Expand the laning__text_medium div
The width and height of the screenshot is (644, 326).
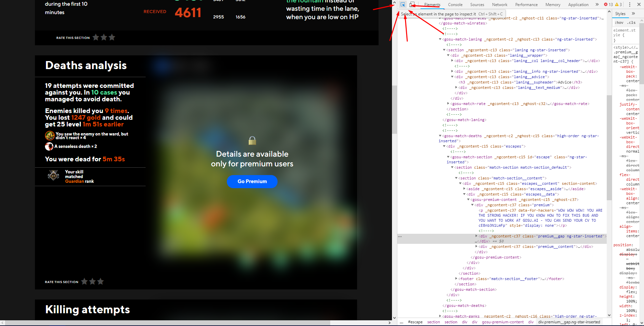pos(456,88)
